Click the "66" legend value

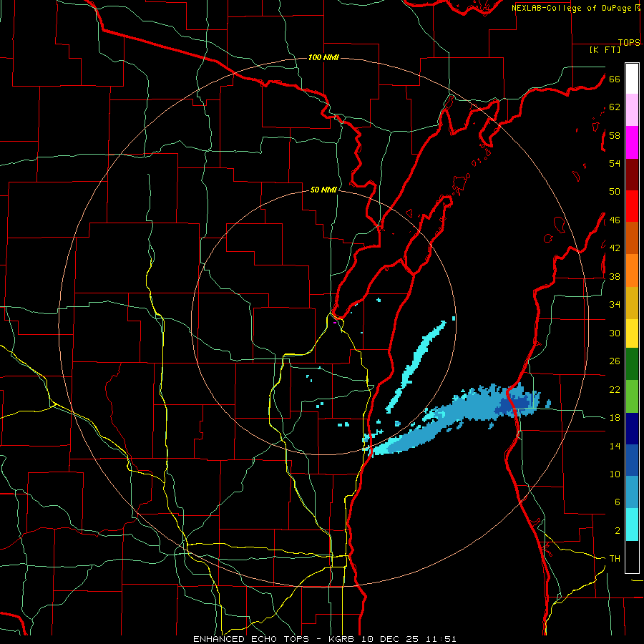pos(615,79)
